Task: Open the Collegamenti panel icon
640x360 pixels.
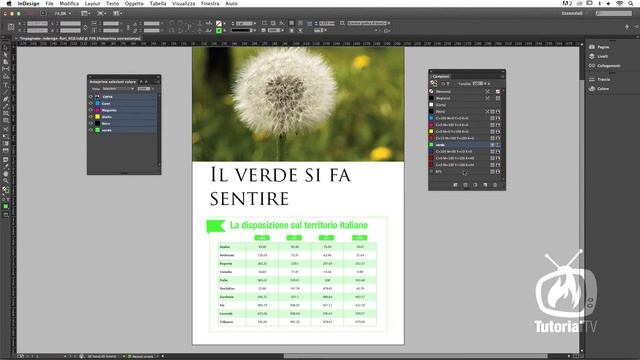Action: [x=604, y=66]
